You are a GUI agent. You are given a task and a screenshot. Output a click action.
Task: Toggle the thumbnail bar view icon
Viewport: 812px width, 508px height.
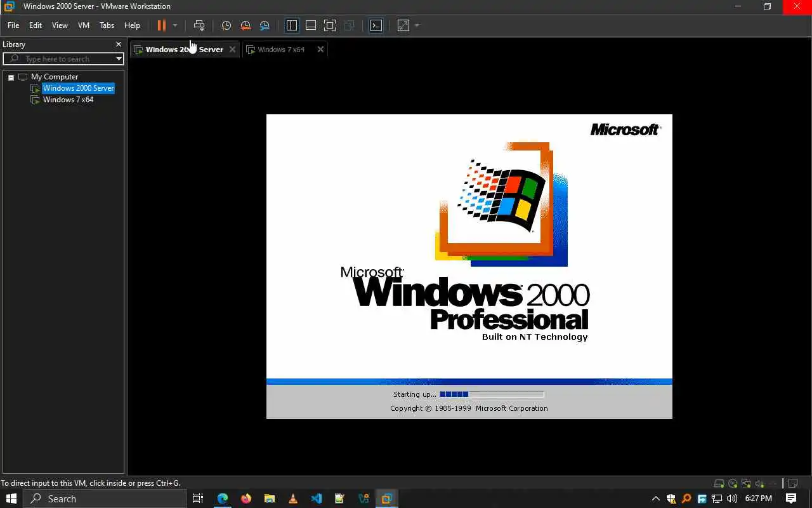pos(311,25)
